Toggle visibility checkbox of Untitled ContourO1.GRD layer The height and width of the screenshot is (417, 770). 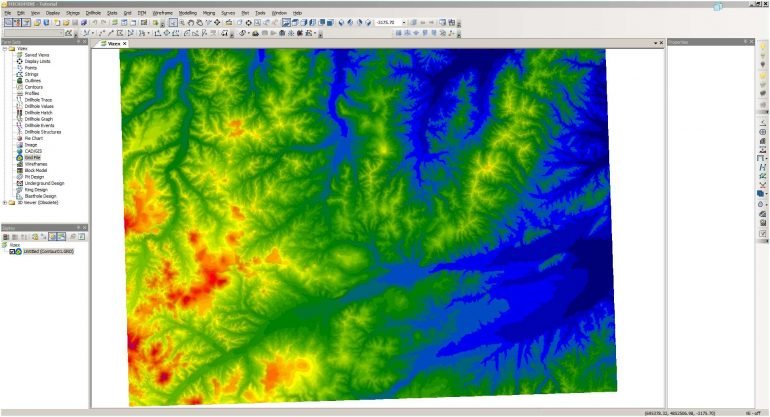(x=12, y=251)
